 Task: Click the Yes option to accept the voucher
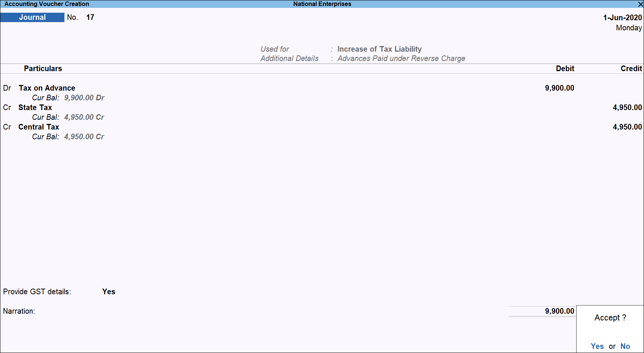click(x=597, y=346)
